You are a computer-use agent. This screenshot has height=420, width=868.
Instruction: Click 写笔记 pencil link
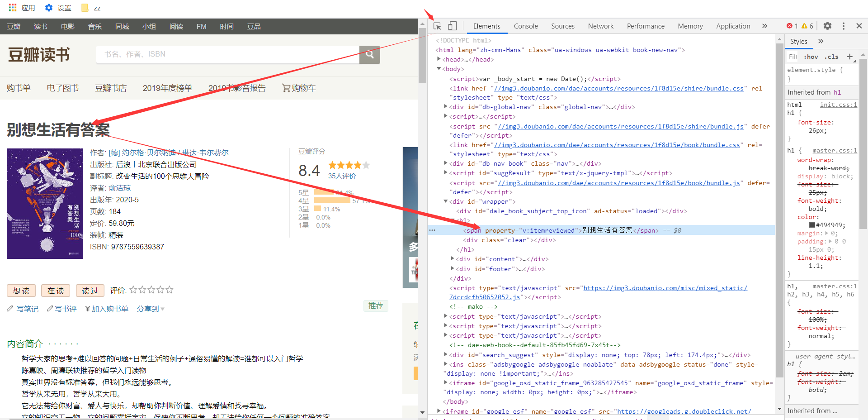tap(23, 309)
